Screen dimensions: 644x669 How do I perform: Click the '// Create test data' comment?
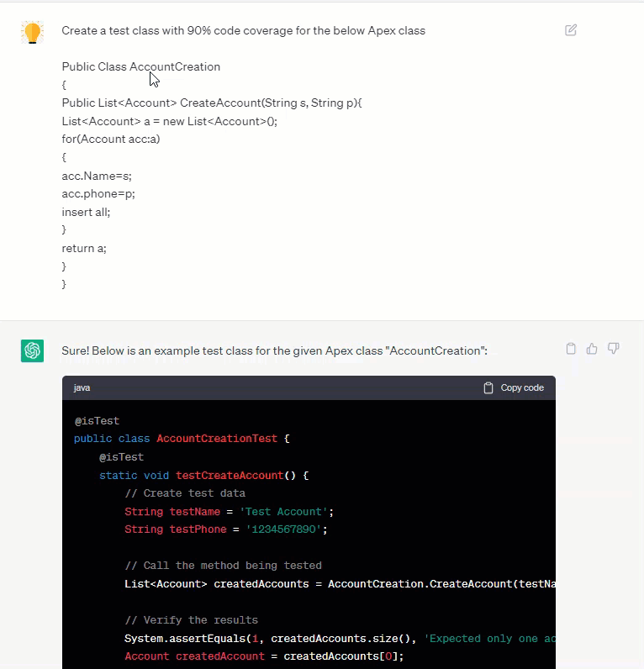point(185,493)
